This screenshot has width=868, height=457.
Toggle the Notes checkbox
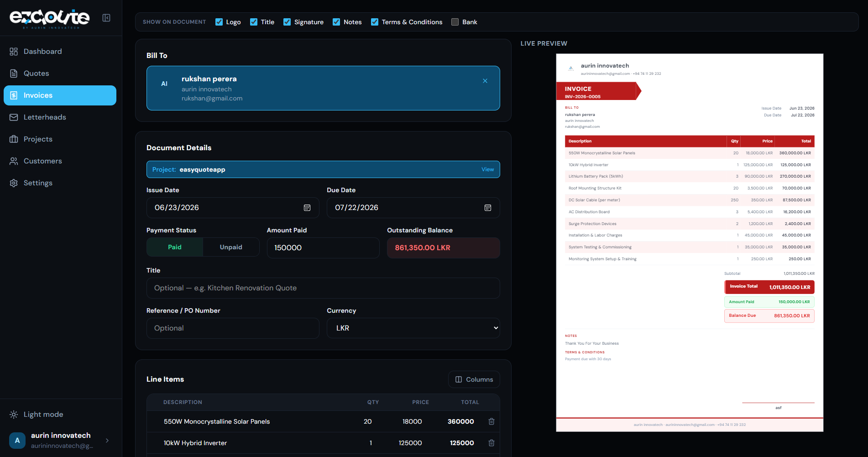tap(336, 22)
